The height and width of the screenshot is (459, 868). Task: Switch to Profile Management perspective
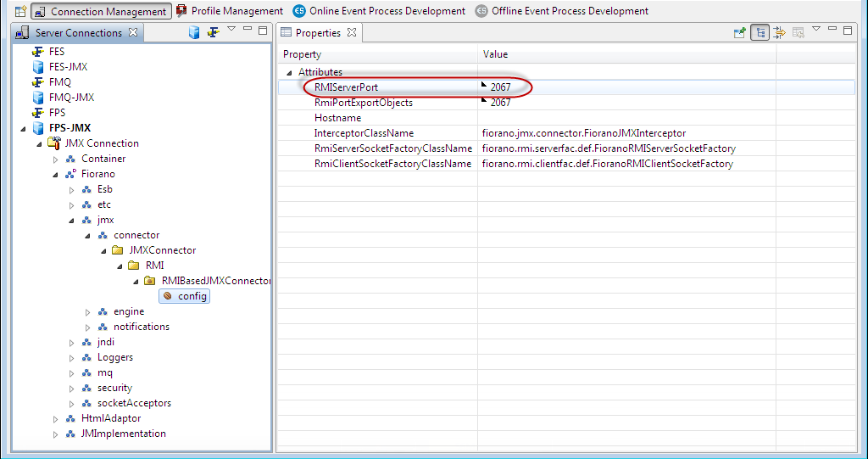point(229,11)
